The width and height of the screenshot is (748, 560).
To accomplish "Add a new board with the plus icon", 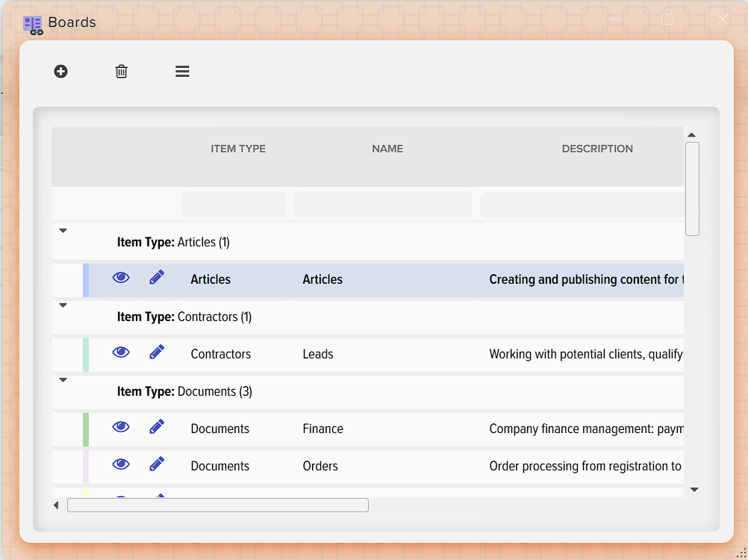I will coord(60,72).
